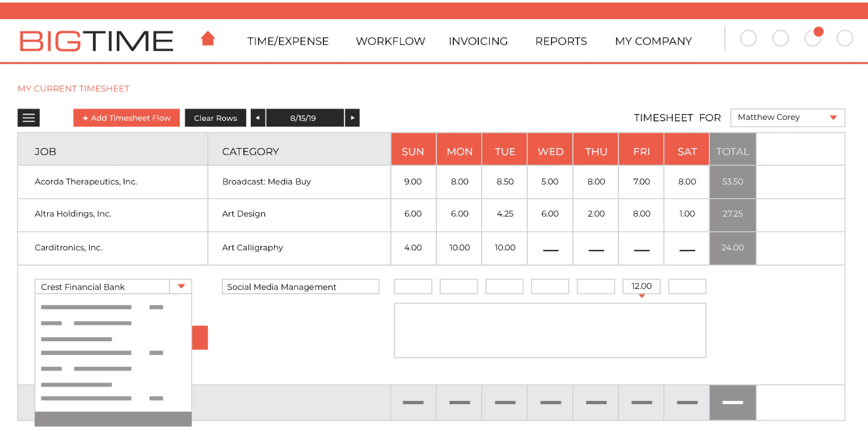This screenshot has height=436, width=868.
Task: Click the empty Thursday hours field in new row
Action: click(596, 286)
